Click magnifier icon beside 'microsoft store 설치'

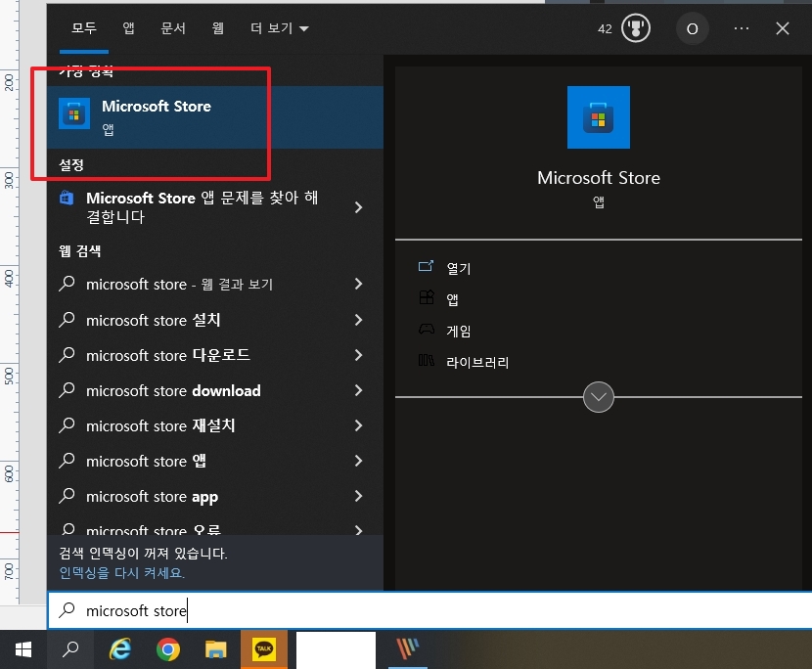point(67,320)
